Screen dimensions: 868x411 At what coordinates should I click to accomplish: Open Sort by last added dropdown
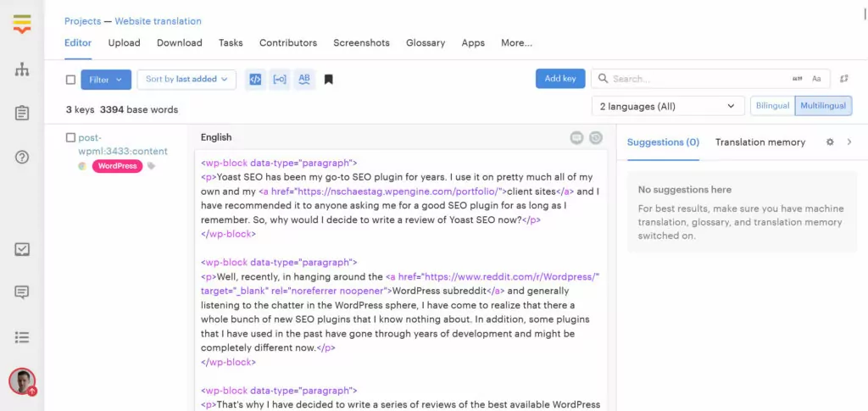click(186, 80)
